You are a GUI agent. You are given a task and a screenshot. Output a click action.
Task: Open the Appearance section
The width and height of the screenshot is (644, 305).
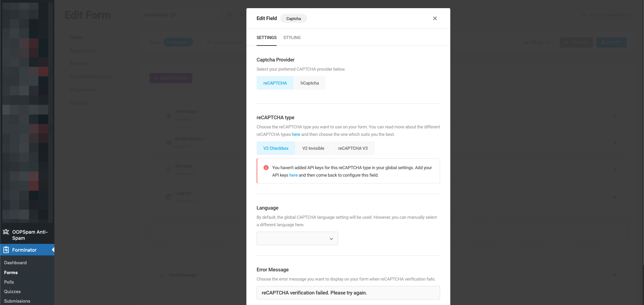(x=83, y=51)
